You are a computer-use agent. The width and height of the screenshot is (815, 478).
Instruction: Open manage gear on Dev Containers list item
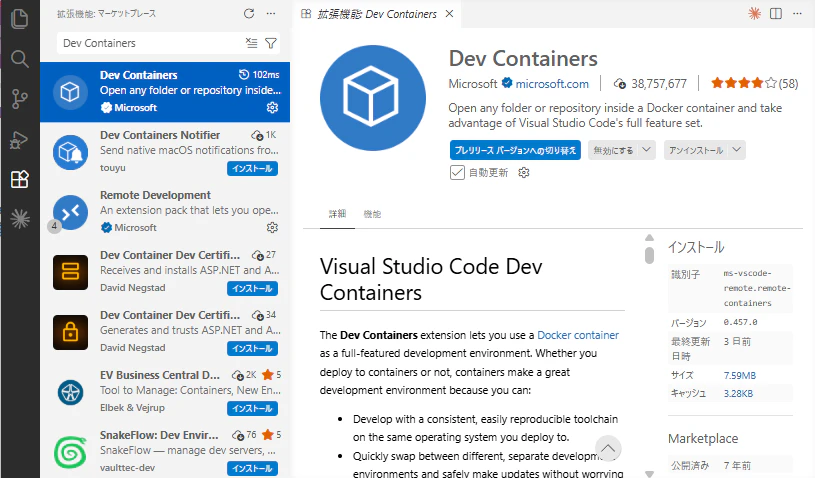point(272,108)
